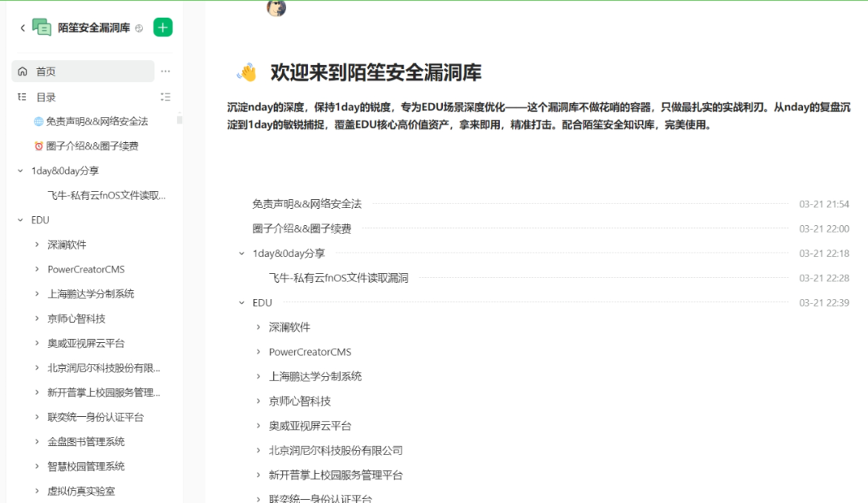Viewport: 868px width, 503px height.
Task: Click the user avatar at the top
Action: tap(276, 8)
